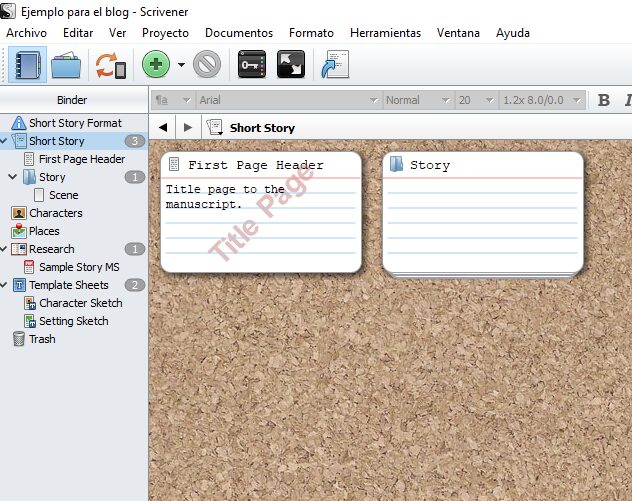The width and height of the screenshot is (632, 501).
Task: Click the card synopsis 'Title page to the manuscript.'
Action: pos(225,197)
